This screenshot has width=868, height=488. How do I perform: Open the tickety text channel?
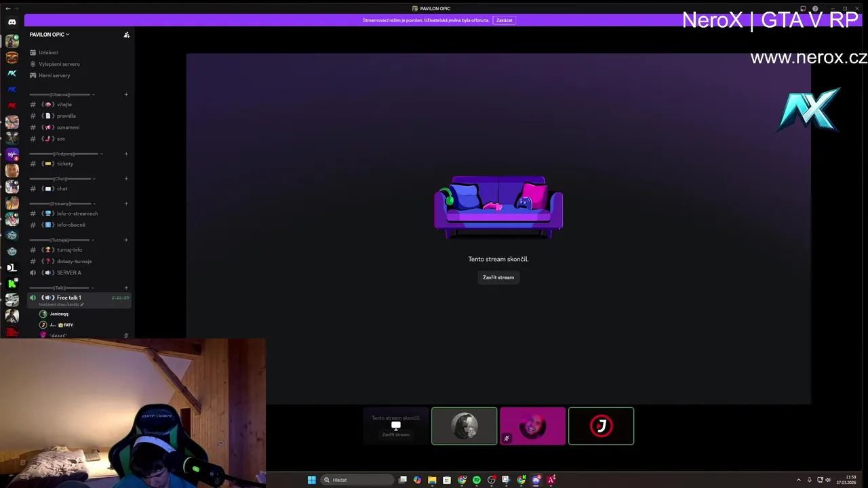[78, 163]
